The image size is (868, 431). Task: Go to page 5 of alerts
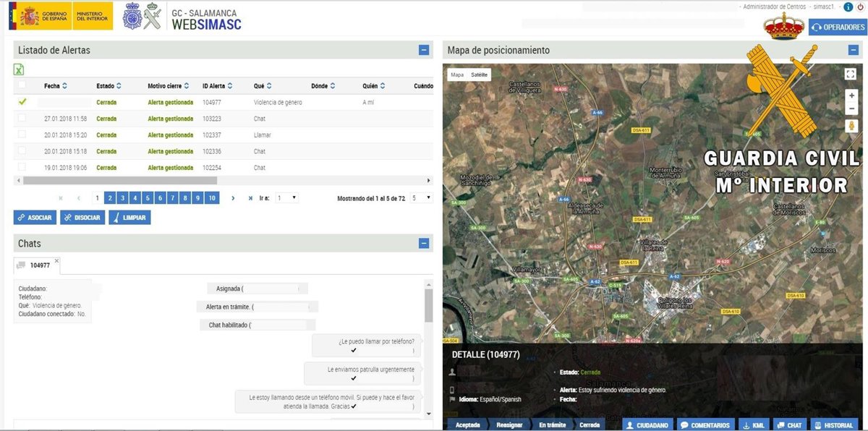pyautogui.click(x=148, y=198)
